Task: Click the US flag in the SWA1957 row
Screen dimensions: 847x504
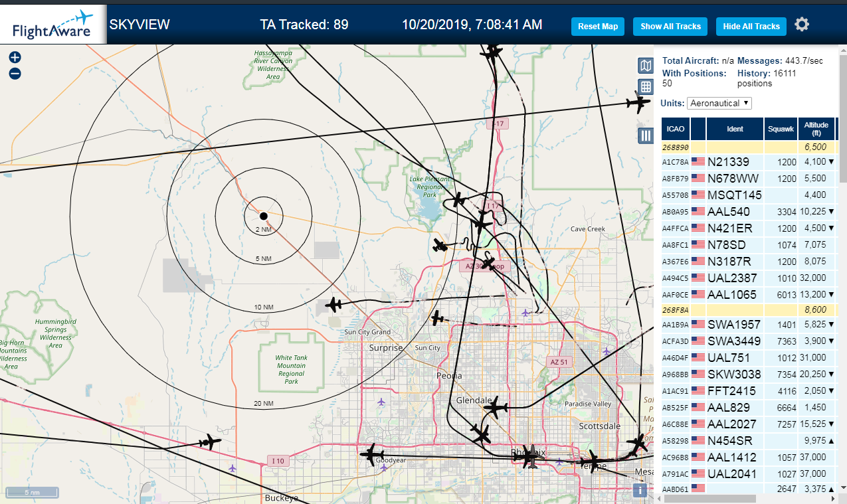Action: tap(698, 324)
